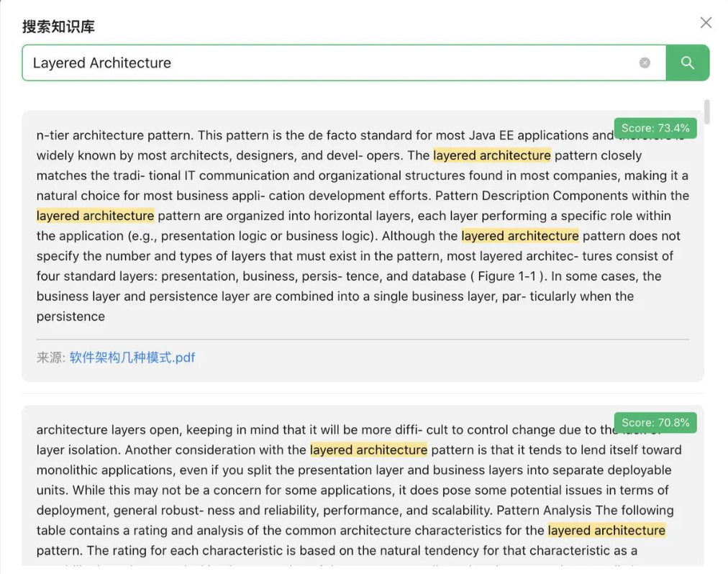Click highlighted match before 'pattern are organized'
This screenshot has height=574, width=728.
95,216
